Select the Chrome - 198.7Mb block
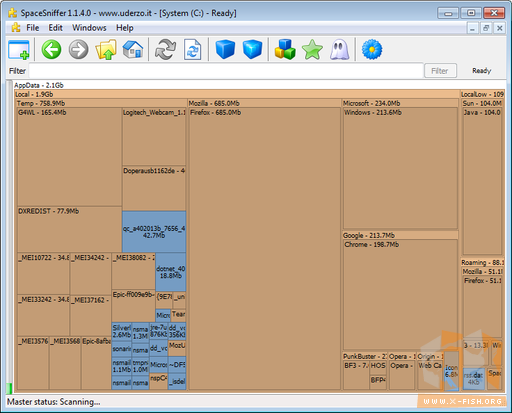The image size is (512, 413). (x=400, y=295)
